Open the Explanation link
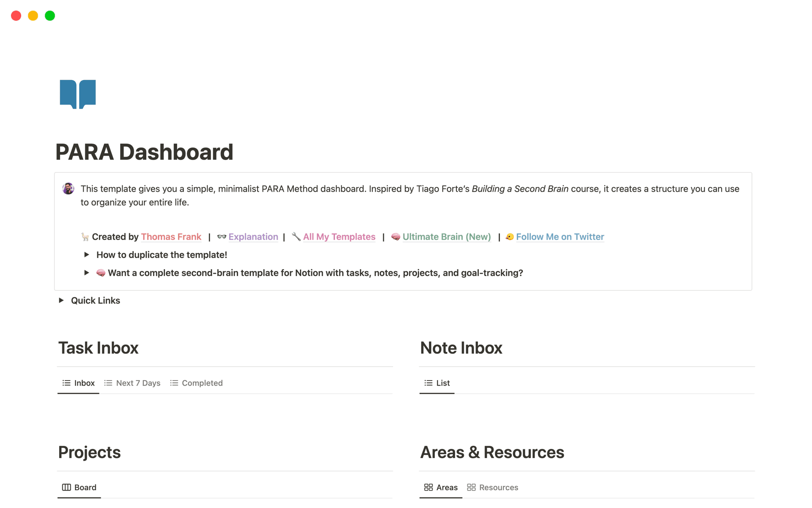This screenshot has width=812, height=508. coord(253,237)
